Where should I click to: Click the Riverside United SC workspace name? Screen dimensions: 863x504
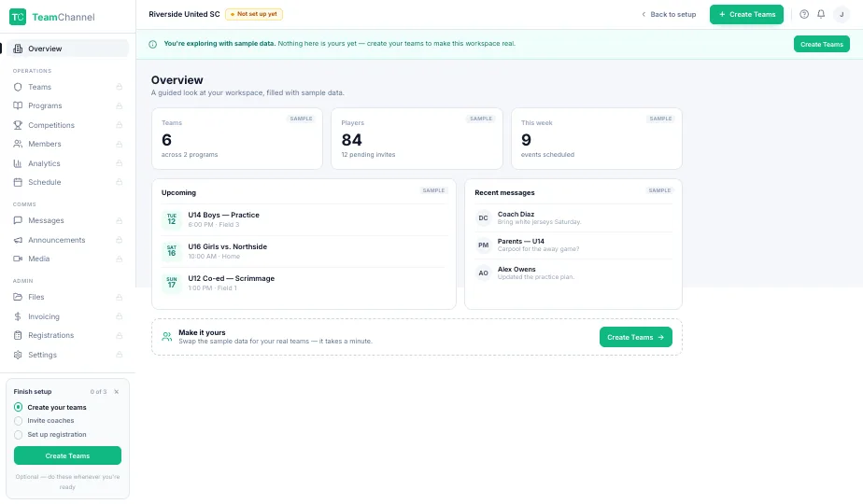(x=184, y=14)
